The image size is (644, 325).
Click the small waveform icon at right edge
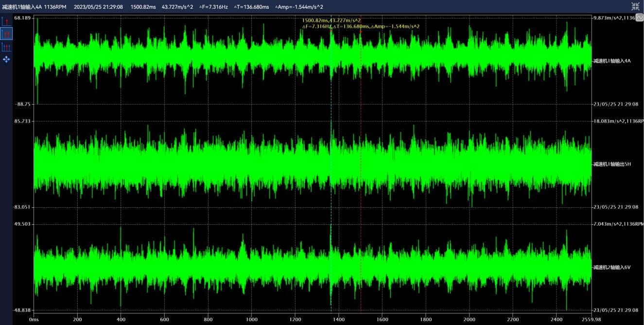640,18
